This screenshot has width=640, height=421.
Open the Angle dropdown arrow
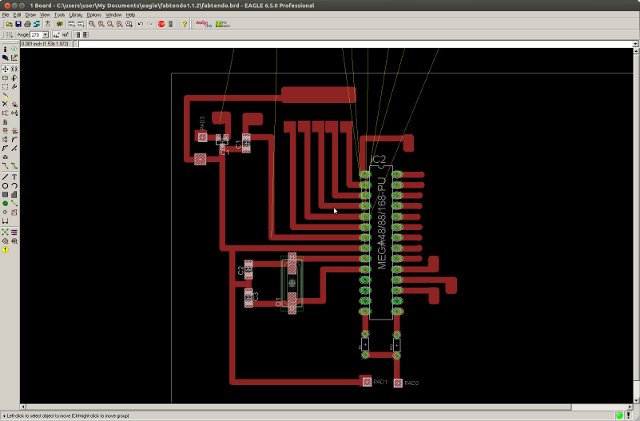coord(45,35)
